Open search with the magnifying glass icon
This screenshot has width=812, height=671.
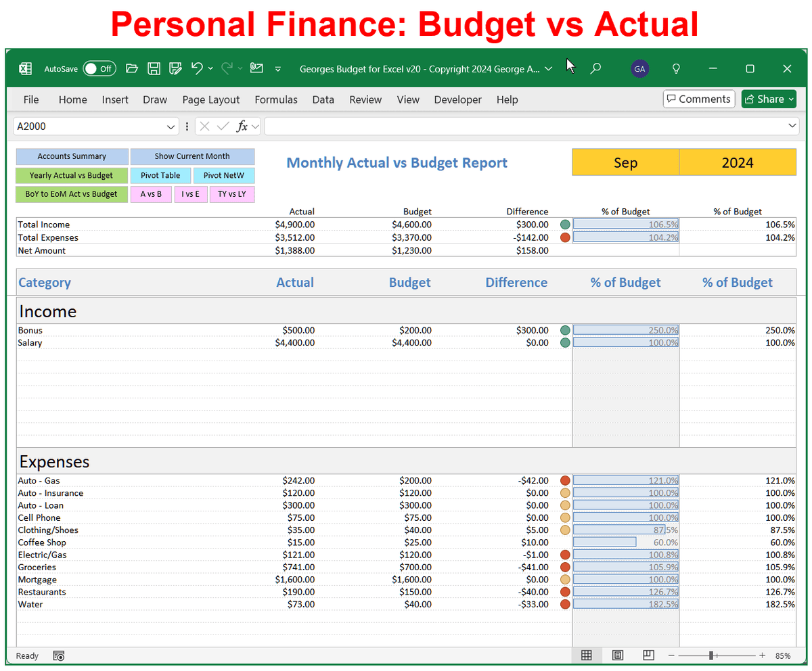pyautogui.click(x=595, y=68)
